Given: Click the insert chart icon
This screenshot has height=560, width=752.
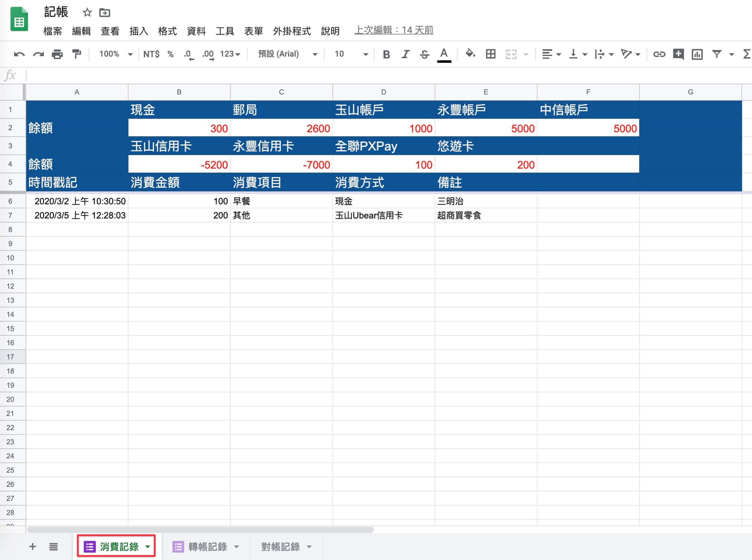Looking at the screenshot, I should click(697, 54).
